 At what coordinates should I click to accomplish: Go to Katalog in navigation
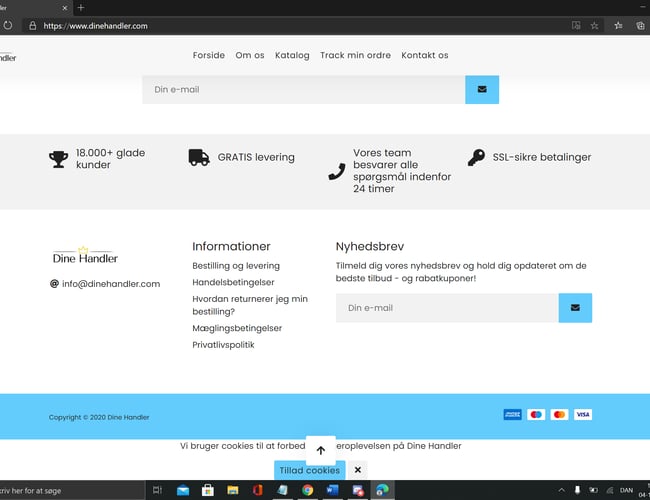292,55
